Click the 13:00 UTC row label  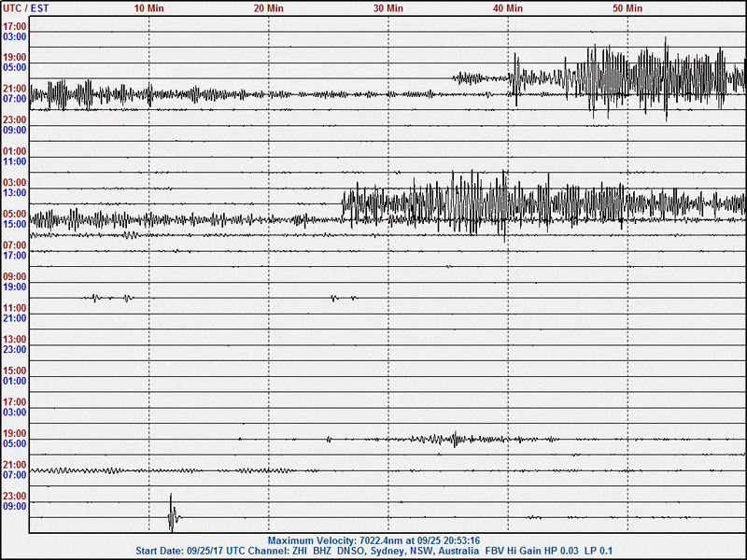[x=15, y=339]
